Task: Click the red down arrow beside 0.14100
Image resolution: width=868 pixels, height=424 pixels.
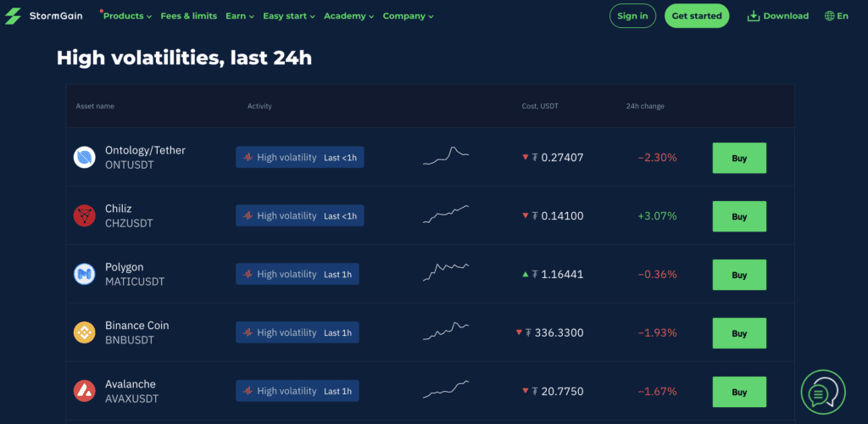Action: pos(526,216)
